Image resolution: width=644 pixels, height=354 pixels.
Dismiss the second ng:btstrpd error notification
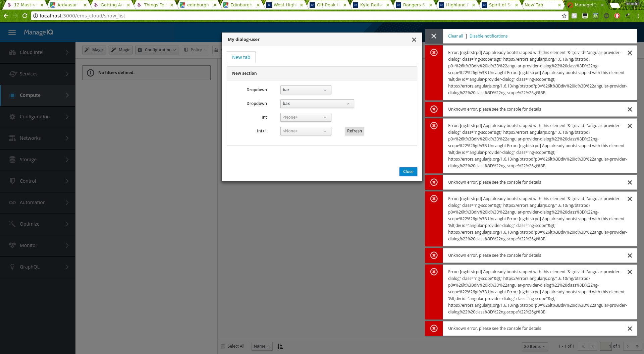630,126
